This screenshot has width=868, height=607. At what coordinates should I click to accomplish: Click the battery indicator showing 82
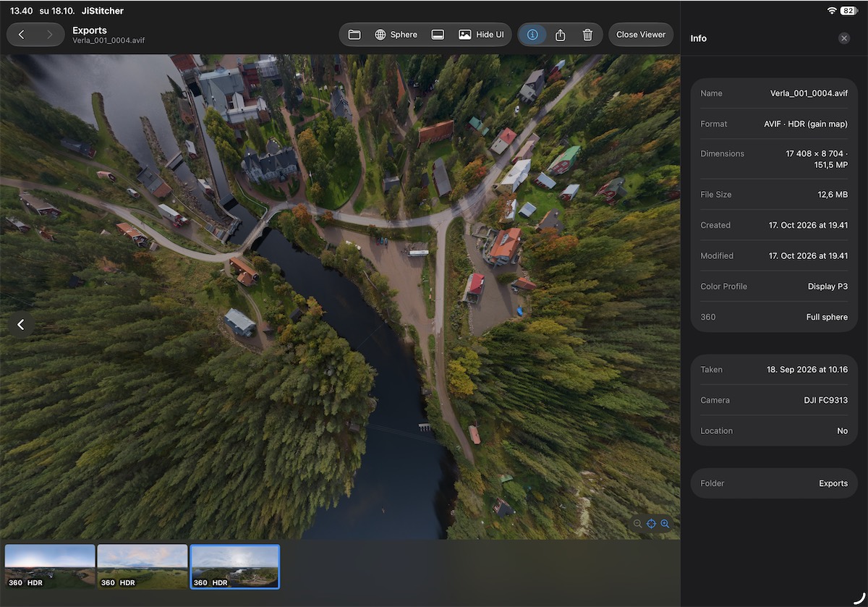(848, 11)
